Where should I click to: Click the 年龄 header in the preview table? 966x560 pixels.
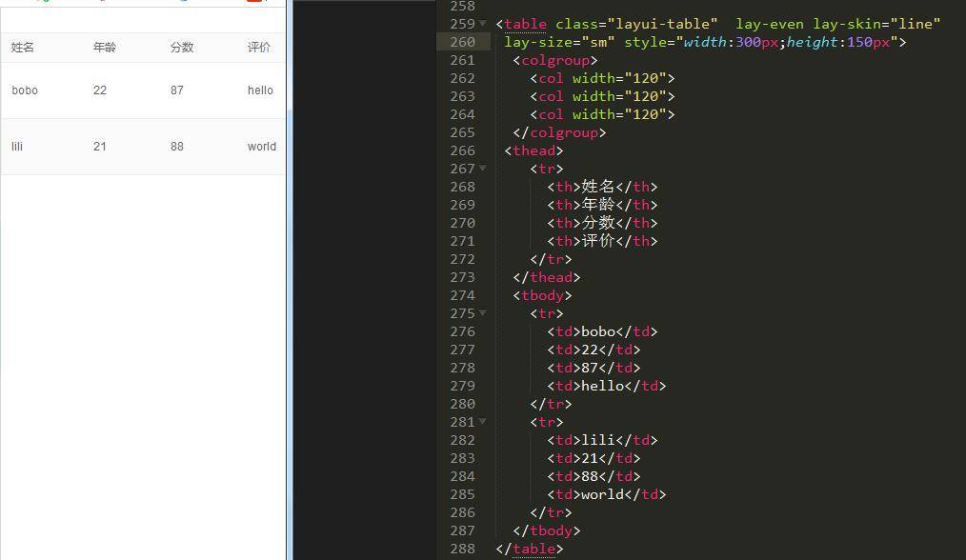105,48
